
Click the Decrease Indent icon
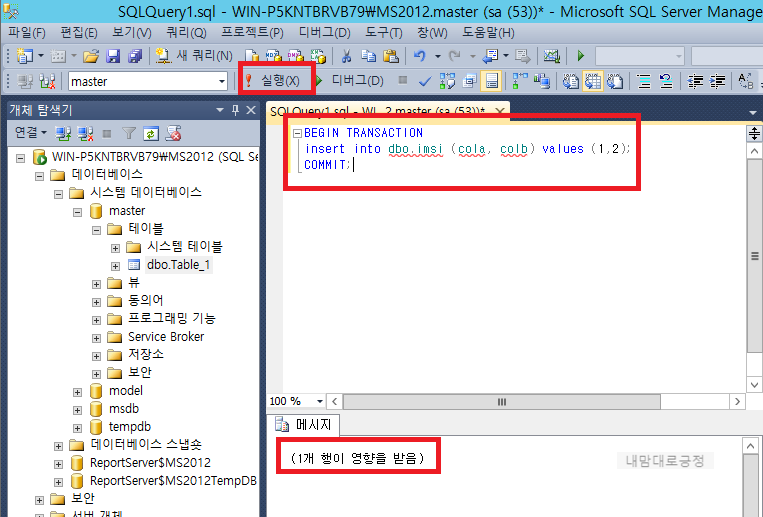click(695, 81)
